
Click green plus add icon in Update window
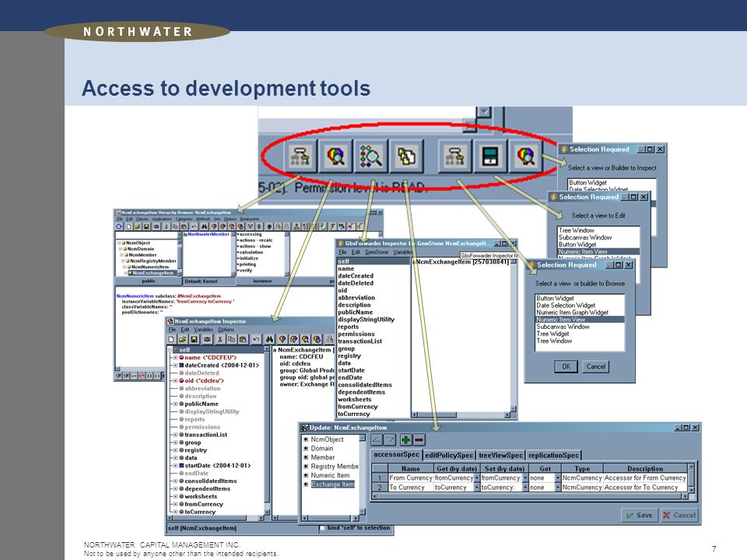tap(406, 440)
